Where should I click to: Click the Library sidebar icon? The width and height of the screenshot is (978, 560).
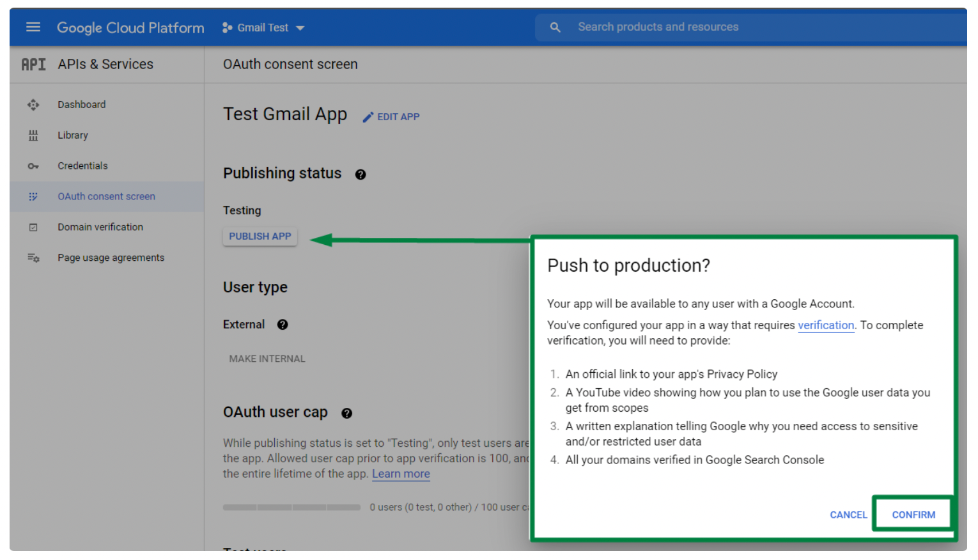[x=33, y=135]
